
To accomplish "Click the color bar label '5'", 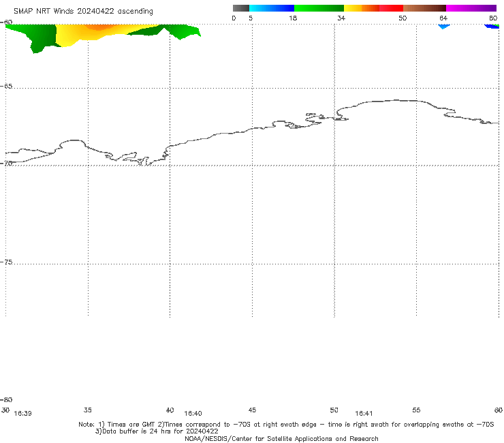I will click(x=251, y=18).
